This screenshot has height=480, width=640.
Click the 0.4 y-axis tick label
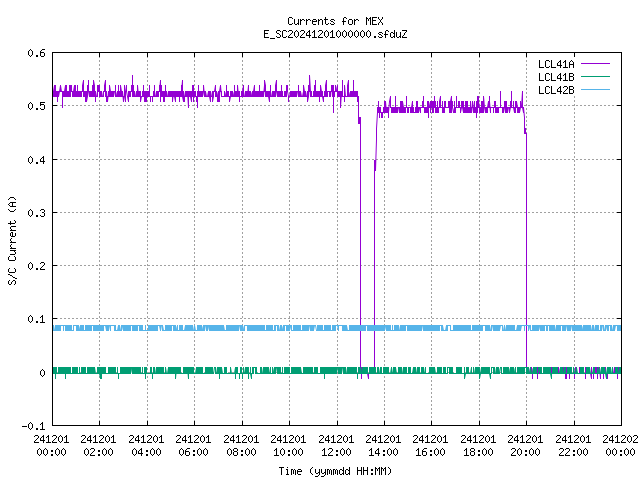[36, 160]
